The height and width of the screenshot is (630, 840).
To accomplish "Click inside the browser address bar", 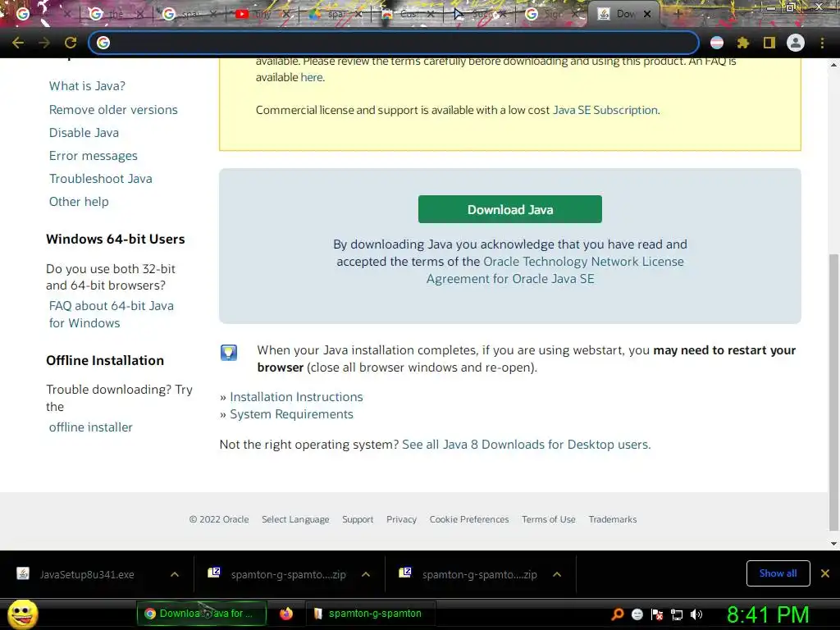I will tap(394, 43).
